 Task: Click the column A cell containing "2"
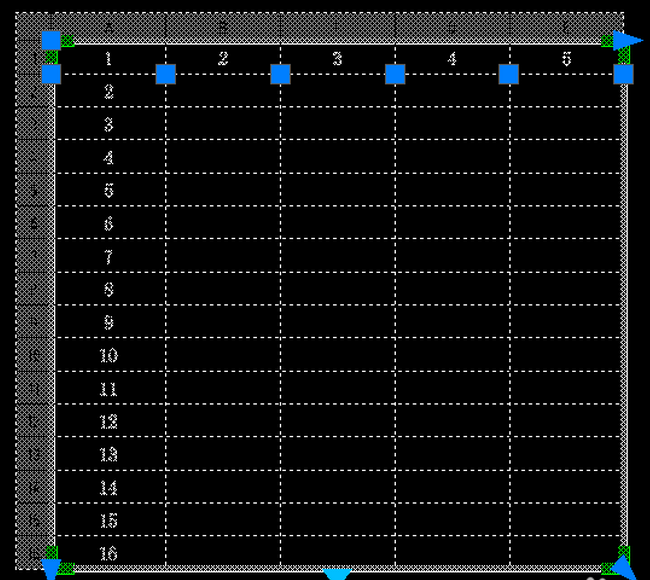click(110, 90)
